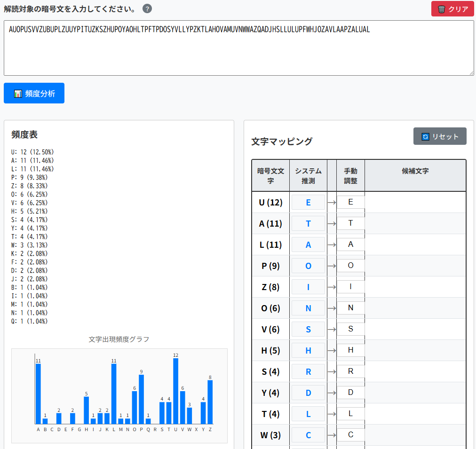
Task: Select system guess E for cipher U
Action: pyautogui.click(x=308, y=202)
